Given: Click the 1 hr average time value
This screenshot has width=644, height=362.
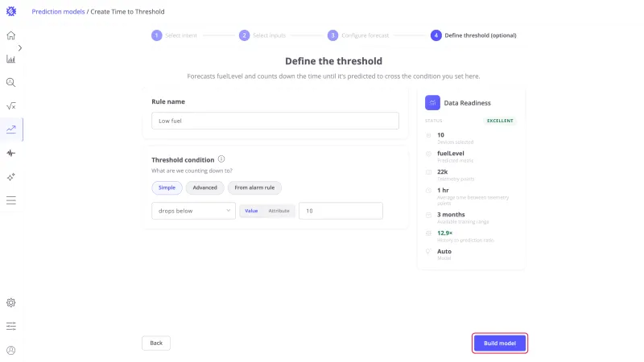Looking at the screenshot, I should [x=443, y=190].
